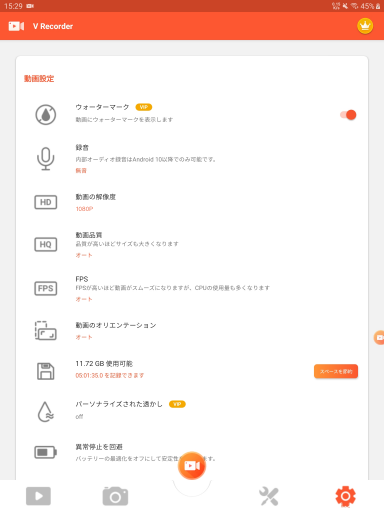Select the off value under personalized watermark

tap(79, 417)
